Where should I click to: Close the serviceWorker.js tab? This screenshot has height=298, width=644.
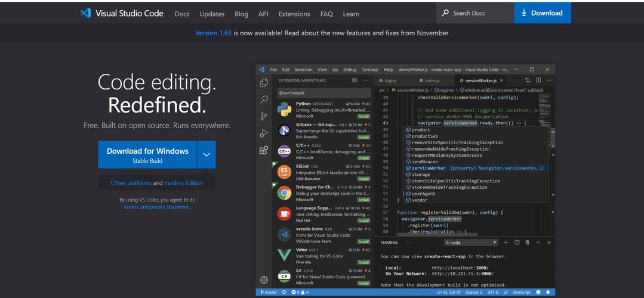pyautogui.click(x=501, y=80)
